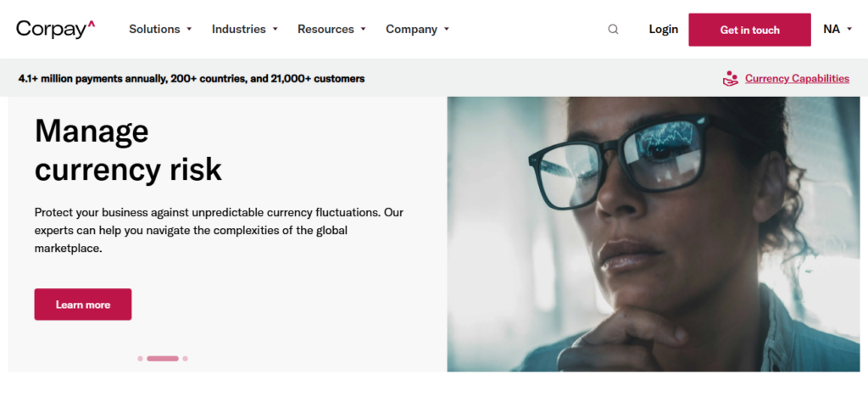Image resolution: width=868 pixels, height=397 pixels.
Task: Open the Resources menu
Action: point(326,30)
